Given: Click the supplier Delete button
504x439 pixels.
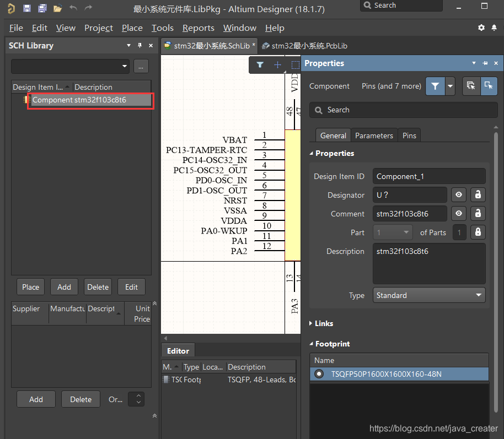Looking at the screenshot, I should pyautogui.click(x=81, y=399).
